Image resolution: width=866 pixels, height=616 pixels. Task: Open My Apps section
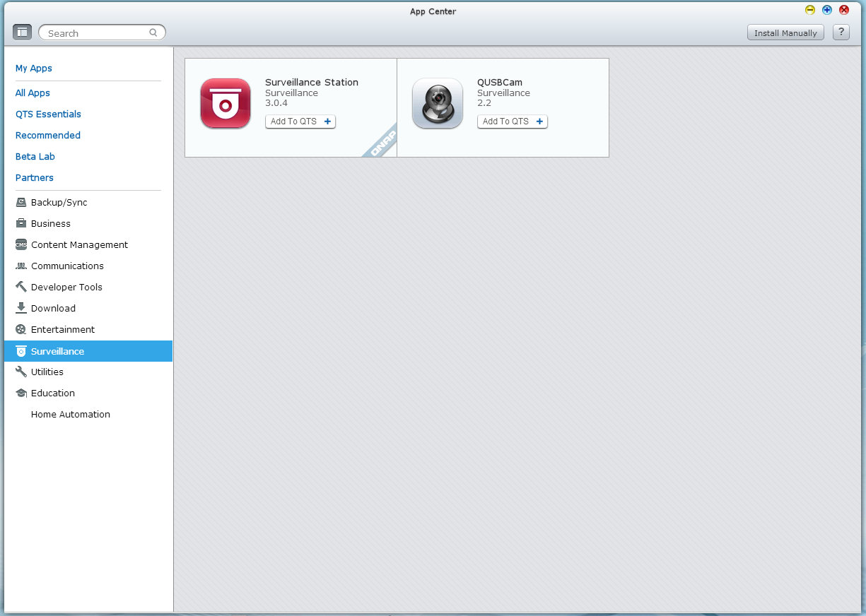point(34,69)
